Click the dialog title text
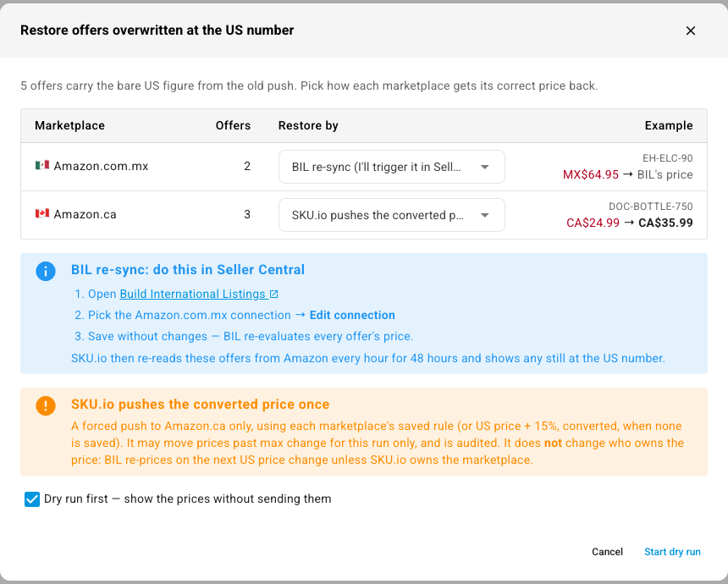 point(157,30)
